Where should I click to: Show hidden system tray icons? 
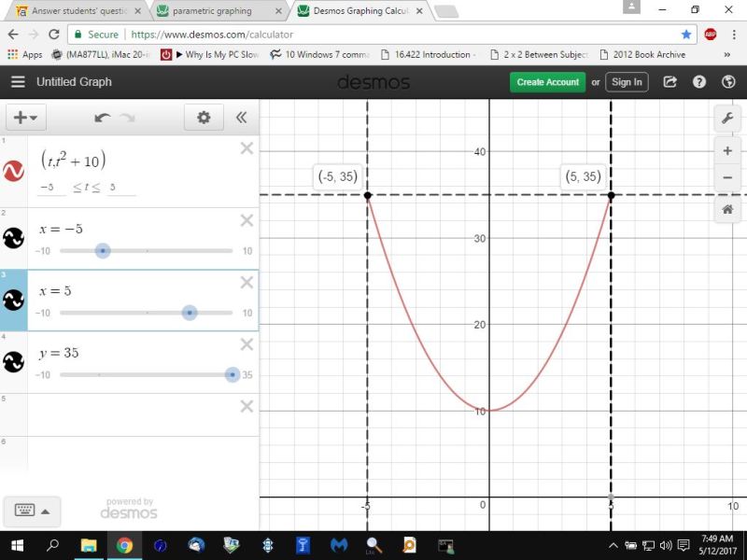(x=613, y=546)
